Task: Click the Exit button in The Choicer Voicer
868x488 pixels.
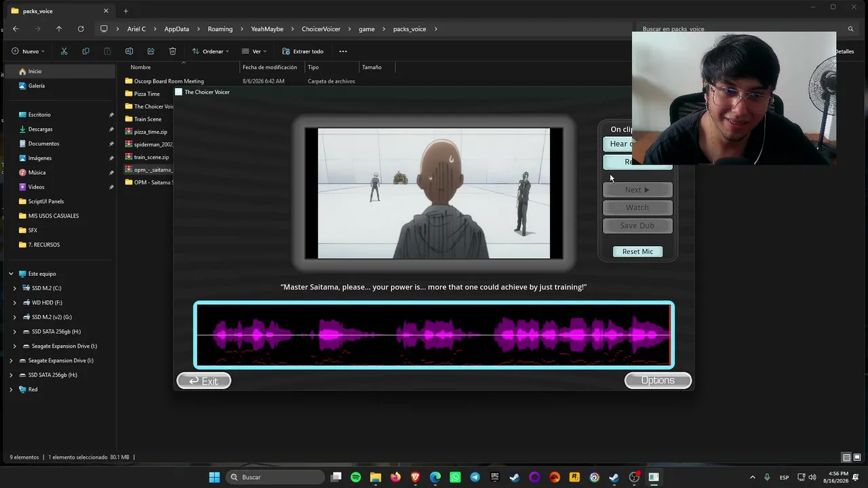Action: 203,381
